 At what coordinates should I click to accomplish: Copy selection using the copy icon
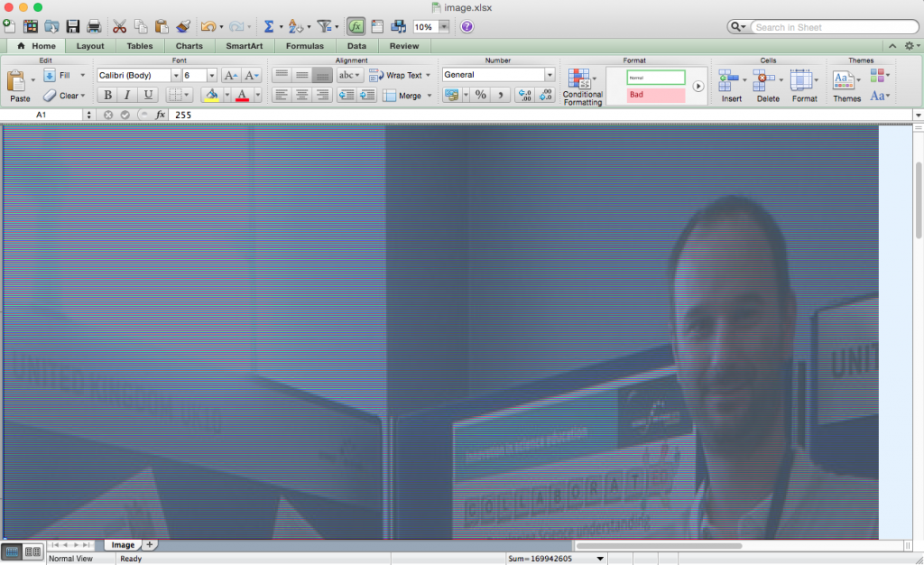pos(141,26)
